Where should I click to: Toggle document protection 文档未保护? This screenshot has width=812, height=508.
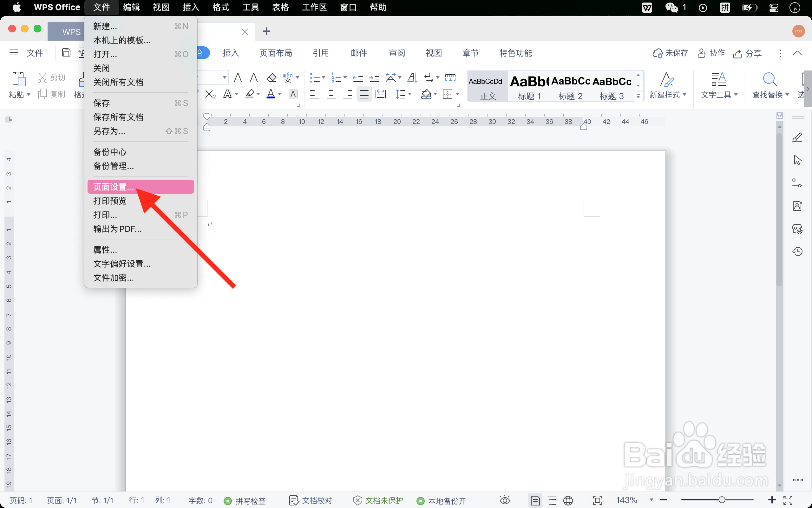pos(378,501)
